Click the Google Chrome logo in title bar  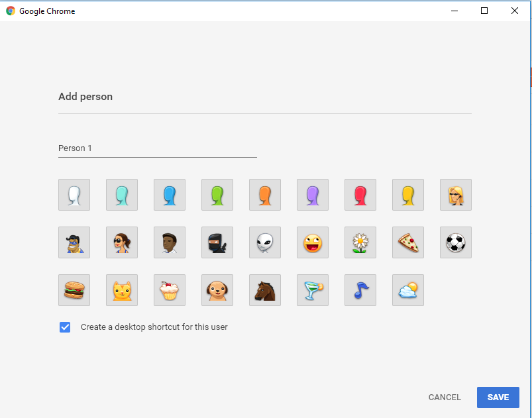coord(11,11)
